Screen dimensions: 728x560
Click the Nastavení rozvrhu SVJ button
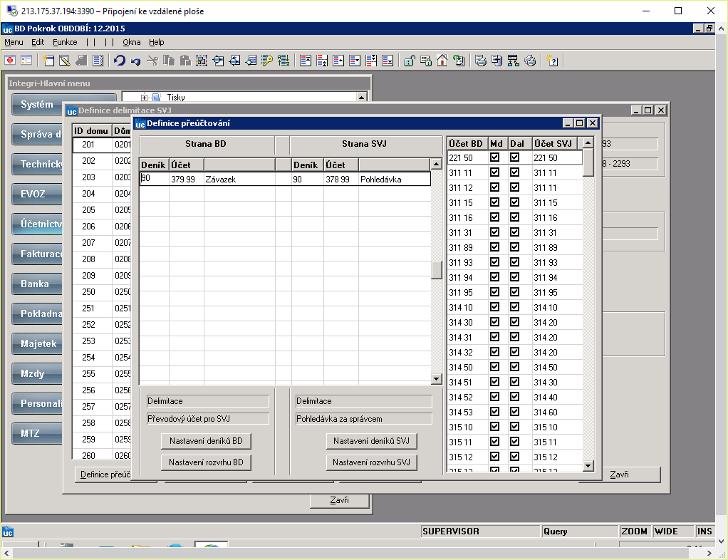pos(371,462)
